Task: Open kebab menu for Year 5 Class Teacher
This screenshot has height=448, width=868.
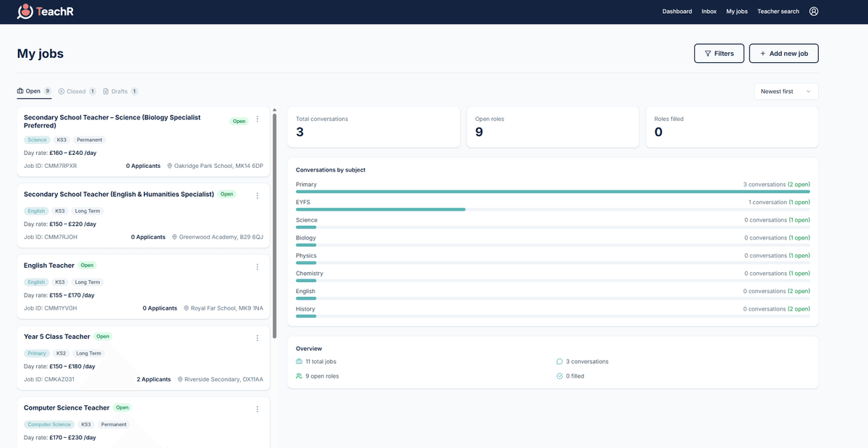Action: point(258,338)
